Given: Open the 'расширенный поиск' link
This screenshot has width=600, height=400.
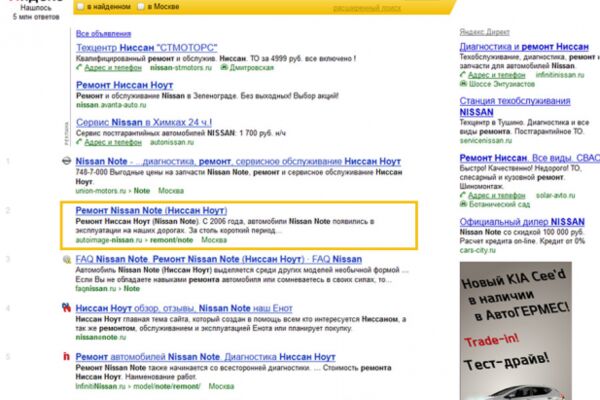Looking at the screenshot, I should [x=367, y=8].
